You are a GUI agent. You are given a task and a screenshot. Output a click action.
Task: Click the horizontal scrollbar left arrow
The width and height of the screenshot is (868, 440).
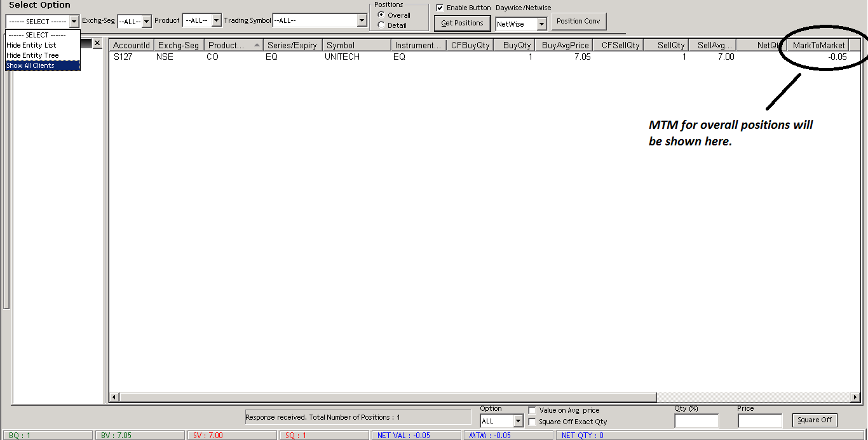click(x=114, y=397)
